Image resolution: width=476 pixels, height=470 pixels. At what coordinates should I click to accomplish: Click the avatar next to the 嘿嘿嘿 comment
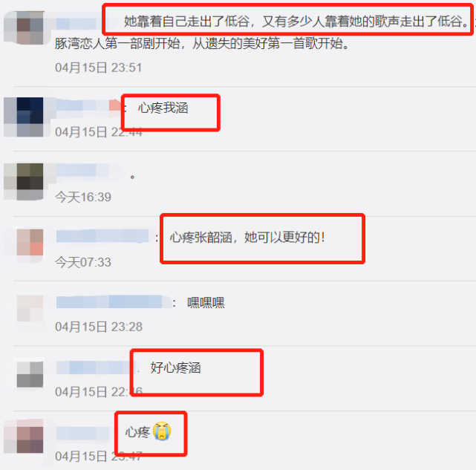(30, 308)
